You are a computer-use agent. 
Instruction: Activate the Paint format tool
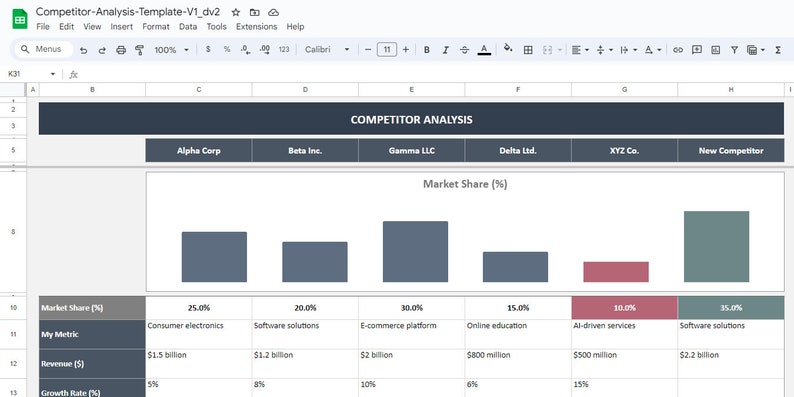[x=139, y=50]
